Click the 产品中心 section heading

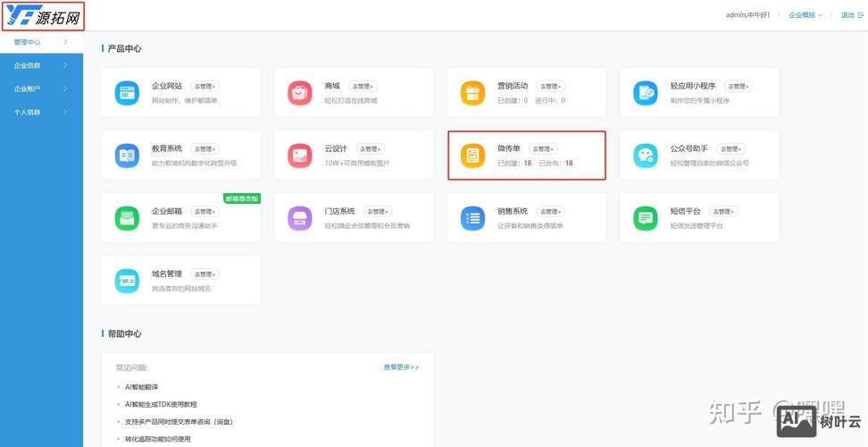[x=124, y=49]
